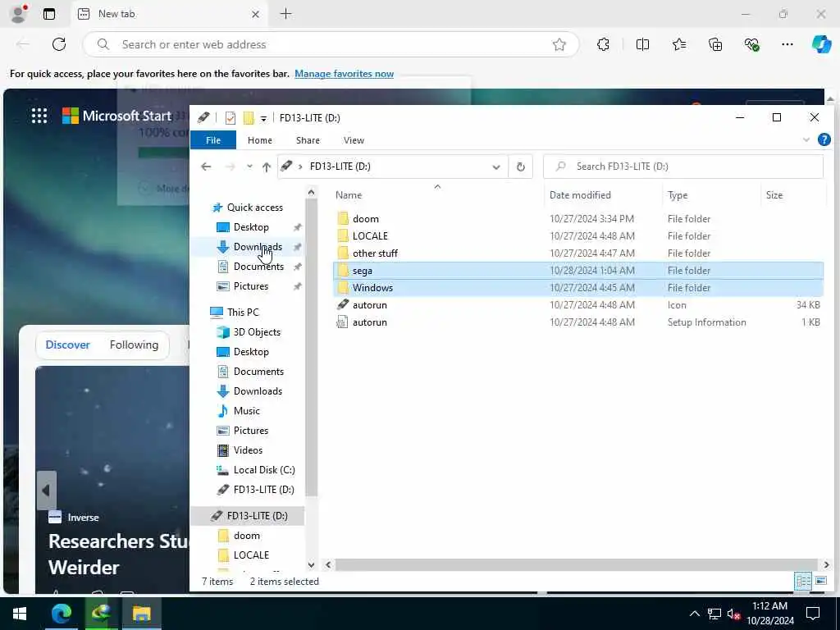Open the Windows Start menu
Screen dimensions: 840x630
(x=20, y=614)
